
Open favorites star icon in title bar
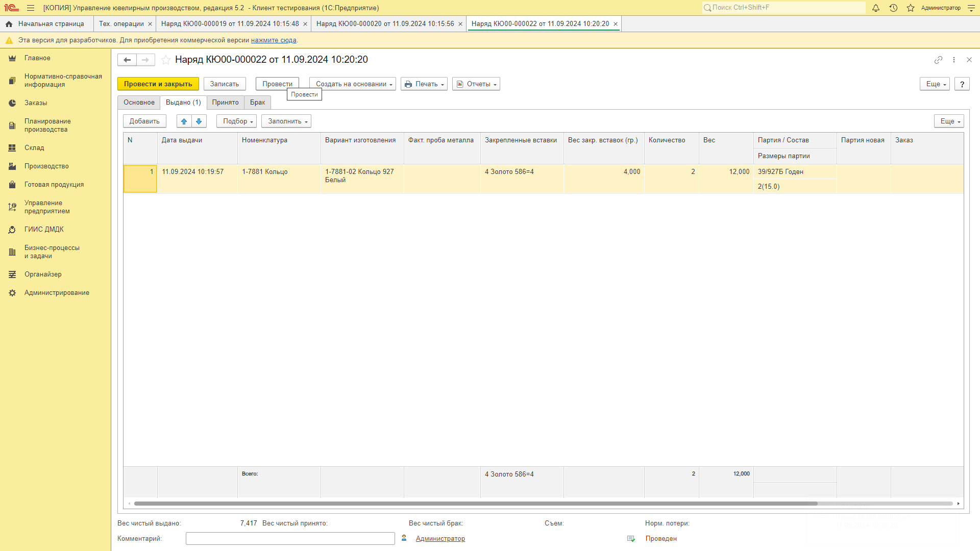[911, 8]
